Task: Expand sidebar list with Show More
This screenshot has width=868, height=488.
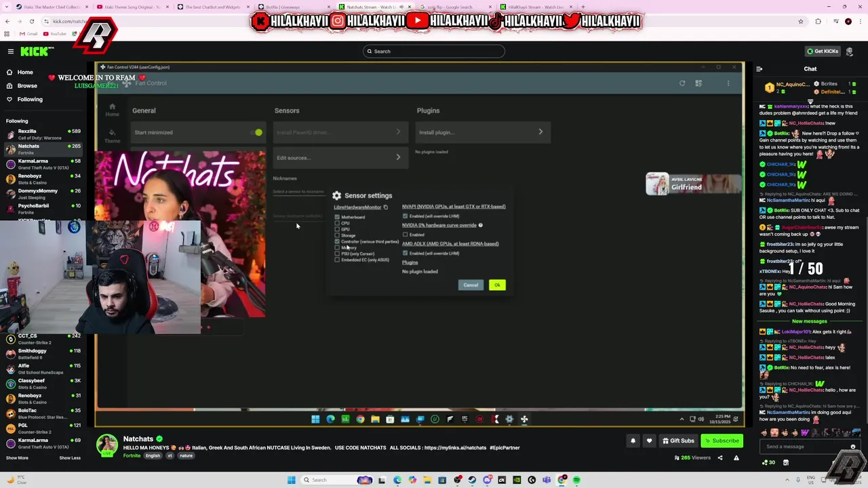Action: 17,457
